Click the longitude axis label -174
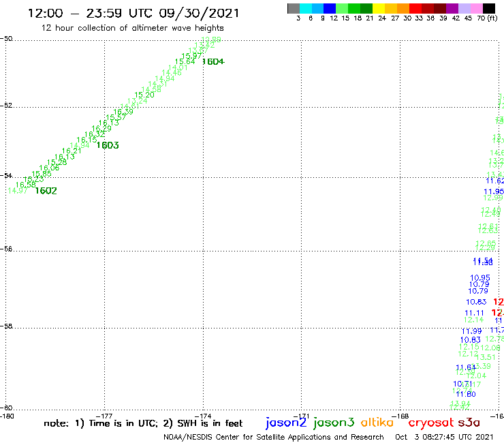The width and height of the screenshot is (504, 443). 203,416
